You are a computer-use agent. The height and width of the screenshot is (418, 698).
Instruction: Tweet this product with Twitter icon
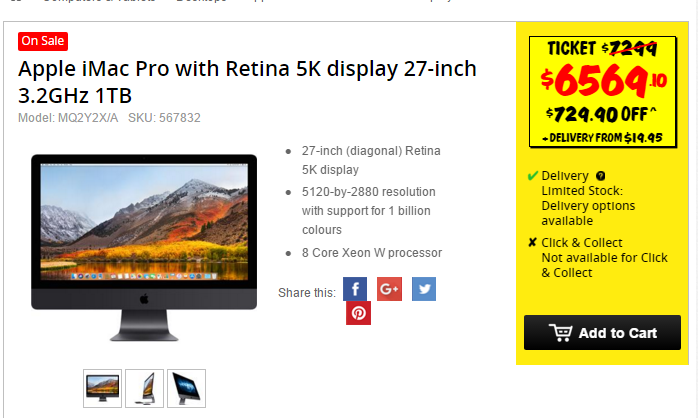pyautogui.click(x=424, y=289)
